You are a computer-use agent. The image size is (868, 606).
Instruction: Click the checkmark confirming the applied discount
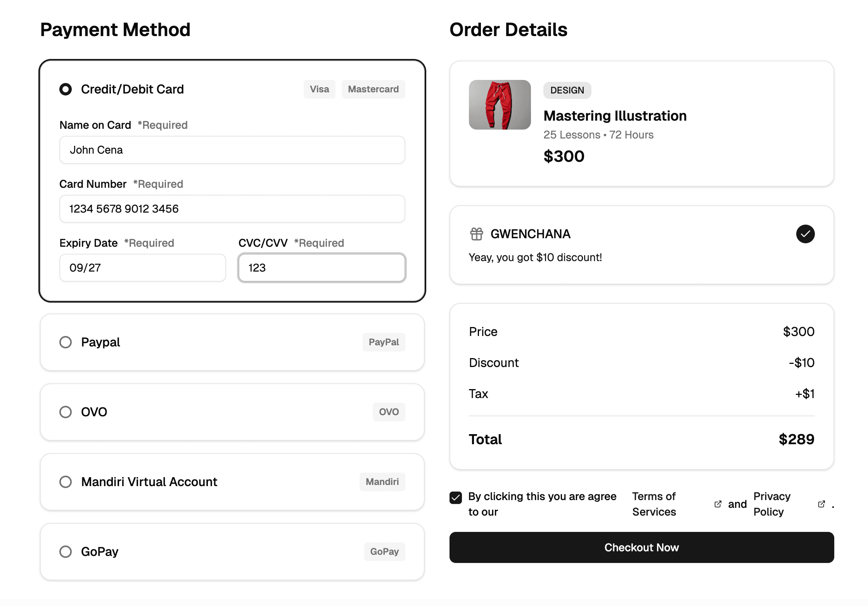point(806,234)
